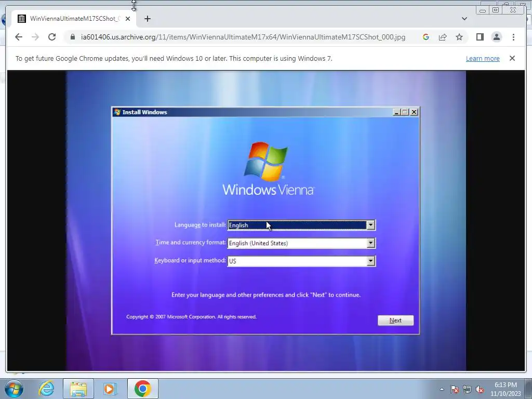The width and height of the screenshot is (532, 399).
Task: Click the address bar URL
Action: tap(243, 37)
